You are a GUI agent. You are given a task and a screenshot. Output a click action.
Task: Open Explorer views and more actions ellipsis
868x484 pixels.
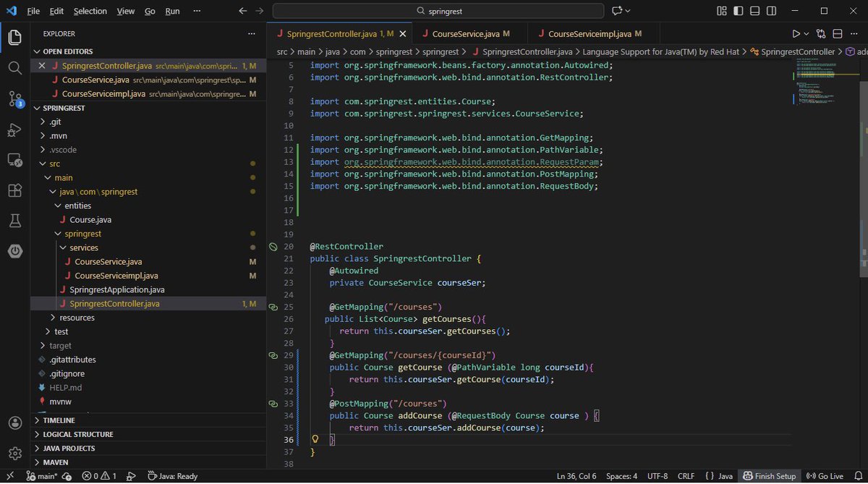pyautogui.click(x=252, y=33)
